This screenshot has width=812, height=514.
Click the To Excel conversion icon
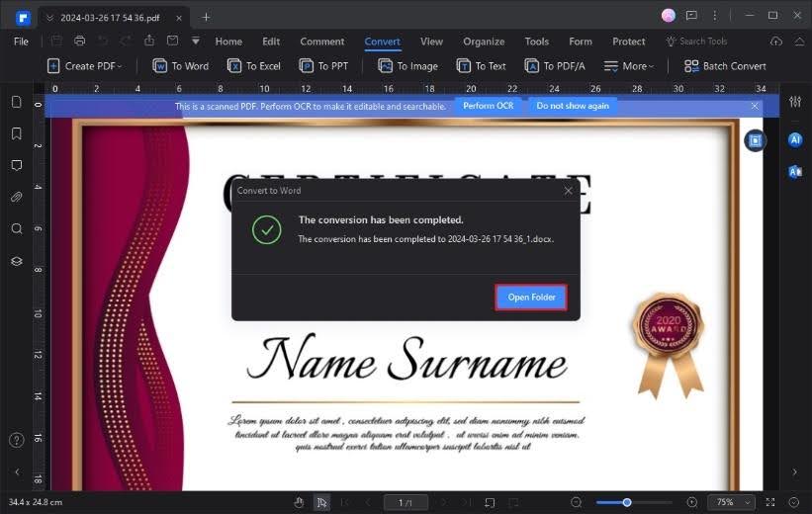coord(254,66)
